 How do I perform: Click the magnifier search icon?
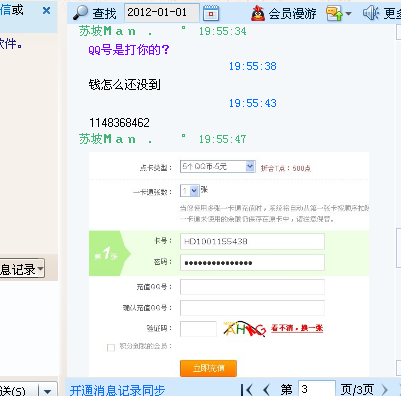[x=80, y=13]
